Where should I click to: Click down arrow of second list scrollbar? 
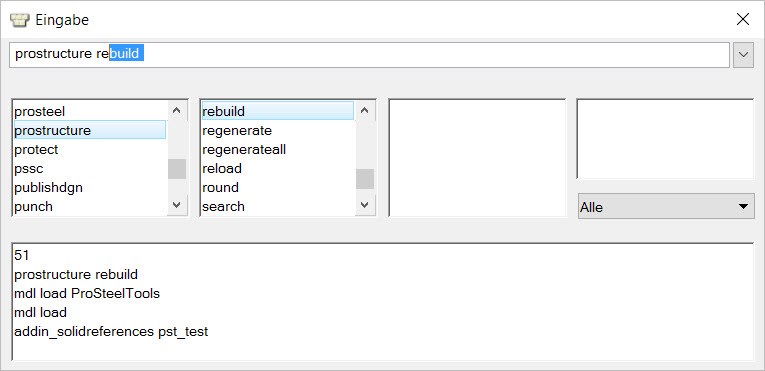364,205
